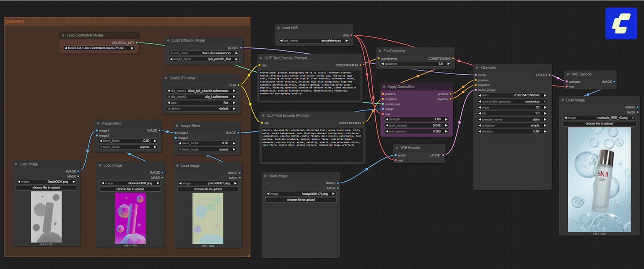Click the Load VAE node's collapse dot
The width and height of the screenshot is (644, 269).
coord(278,28)
